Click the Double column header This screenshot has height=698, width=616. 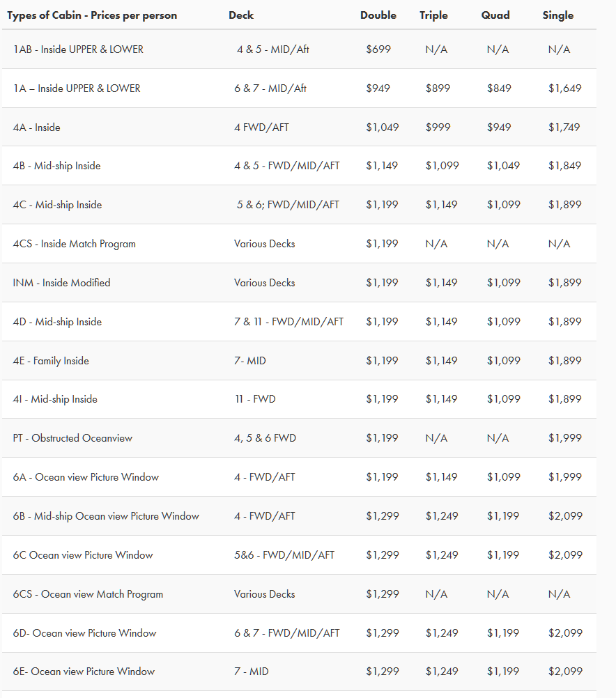point(378,15)
